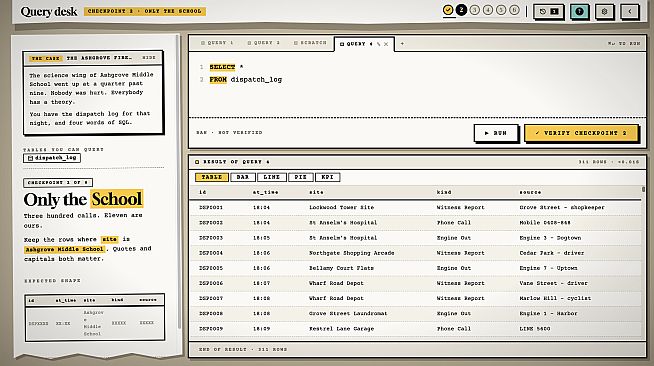Select the Marlow Hill - cyclist cell

point(555,298)
